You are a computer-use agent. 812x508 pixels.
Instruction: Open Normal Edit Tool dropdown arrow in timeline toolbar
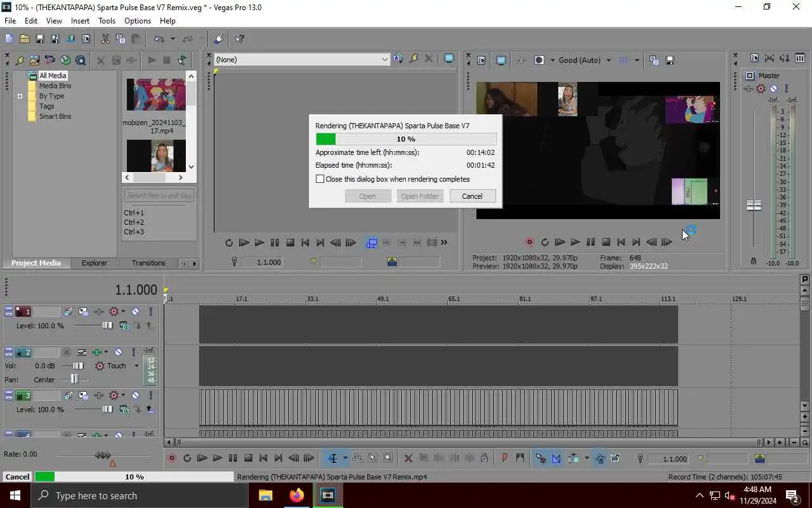click(x=345, y=458)
